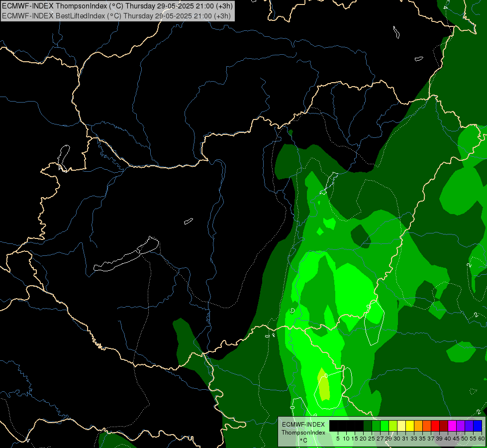This screenshot has width=487, height=448.
Task: Click the °C unit label in legend
Action: click(x=304, y=441)
